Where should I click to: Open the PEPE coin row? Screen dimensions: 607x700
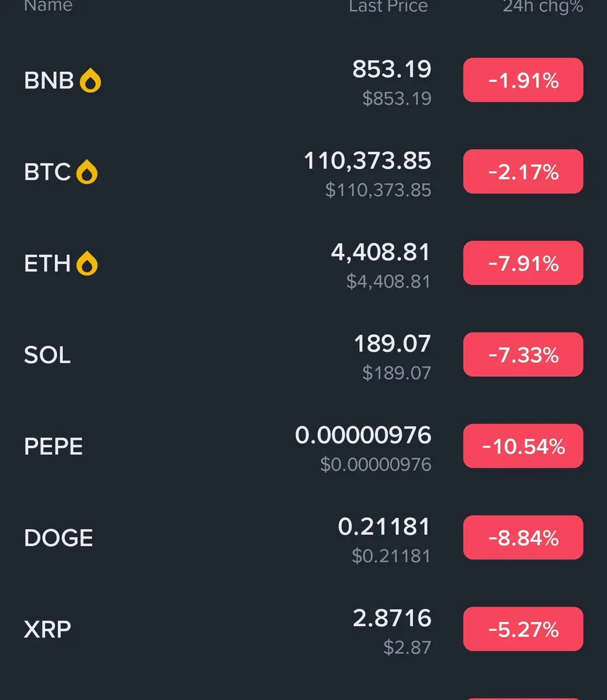[x=303, y=446]
